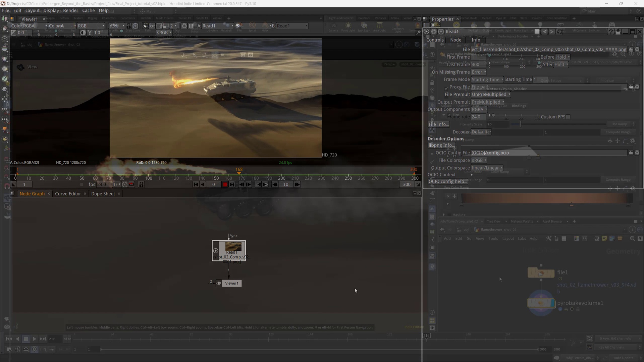644x362 pixels.
Task: Open the TF timeline format dropdown
Action: (116, 184)
